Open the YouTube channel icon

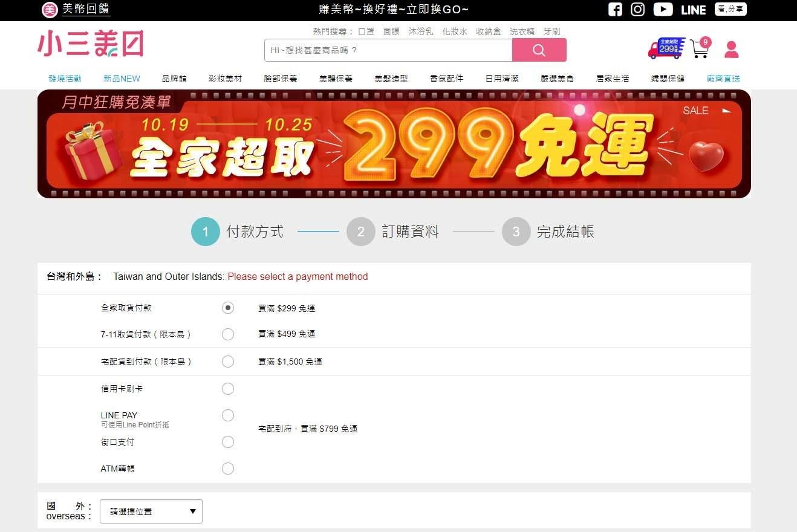pyautogui.click(x=663, y=10)
